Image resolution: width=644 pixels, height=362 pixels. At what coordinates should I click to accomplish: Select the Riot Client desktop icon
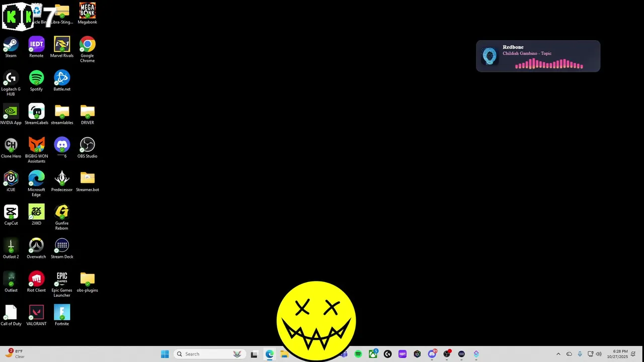36,282
